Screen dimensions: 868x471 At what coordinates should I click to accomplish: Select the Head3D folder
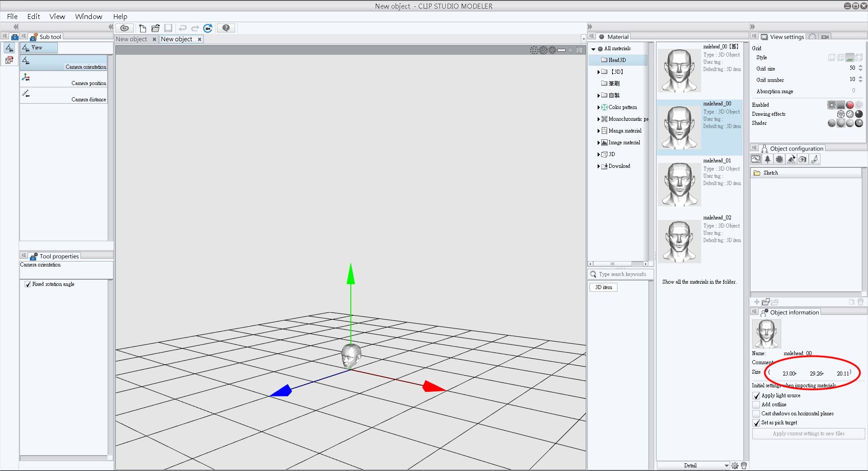(618, 60)
